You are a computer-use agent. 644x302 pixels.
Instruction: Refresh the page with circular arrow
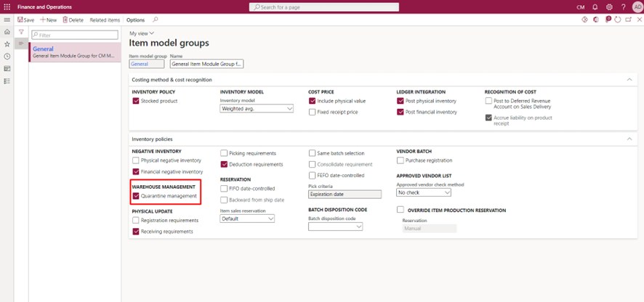(x=617, y=20)
